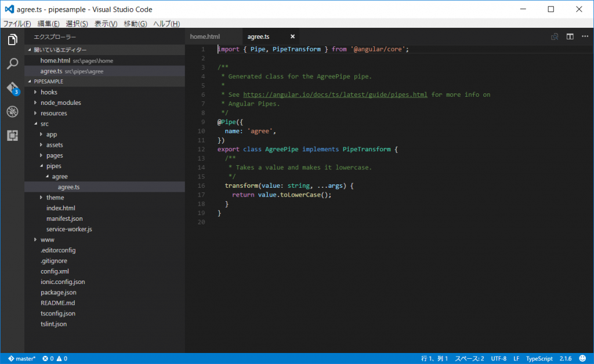Open the 表示(V) menu
The width and height of the screenshot is (594, 364).
point(106,24)
